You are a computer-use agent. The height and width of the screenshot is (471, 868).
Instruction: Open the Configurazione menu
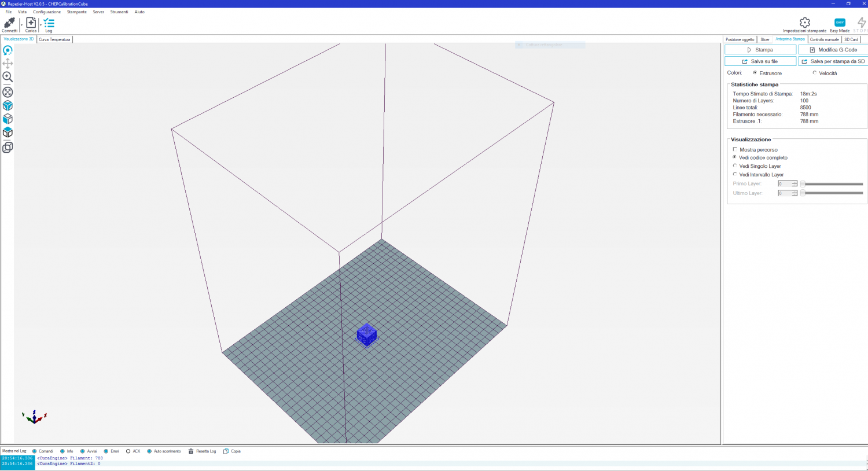pos(47,12)
